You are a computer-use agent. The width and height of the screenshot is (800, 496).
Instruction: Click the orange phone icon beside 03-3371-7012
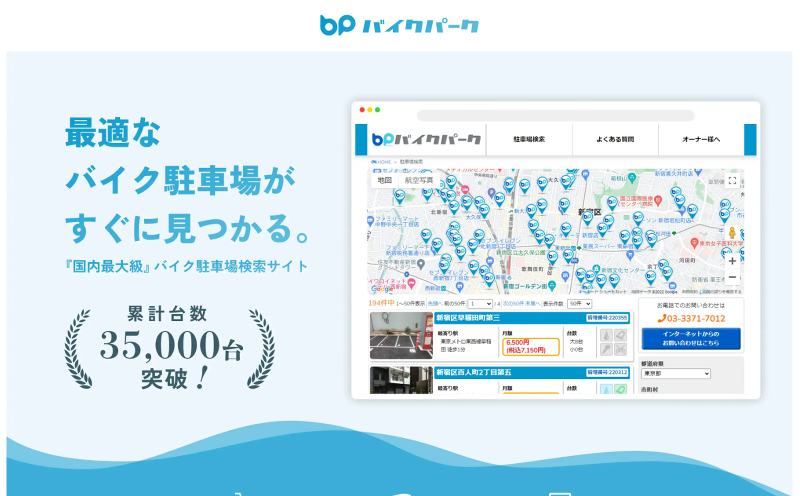tap(662, 318)
